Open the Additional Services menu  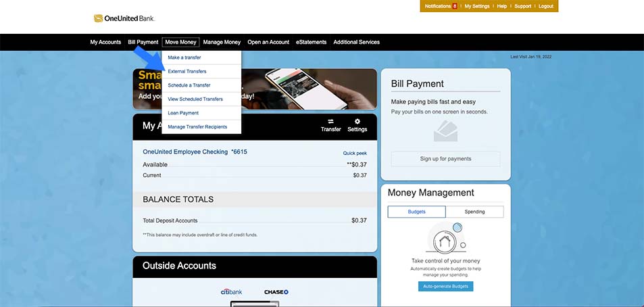[x=357, y=42]
